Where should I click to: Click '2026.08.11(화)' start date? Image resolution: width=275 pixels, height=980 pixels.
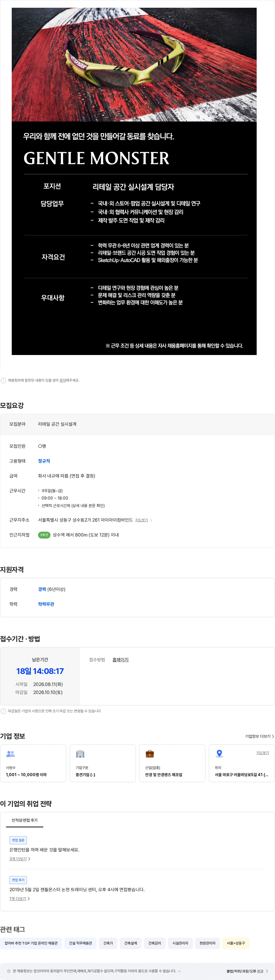tap(48, 684)
